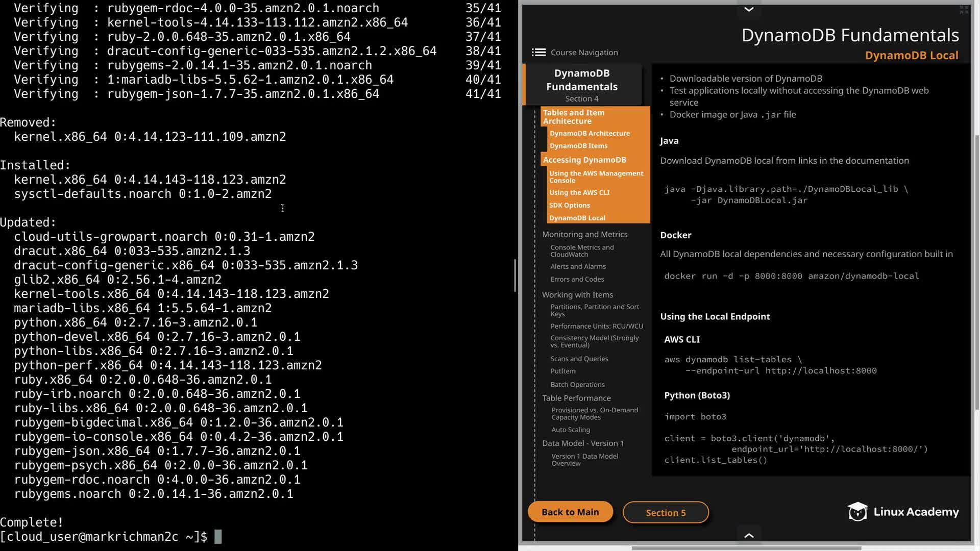Viewport: 980px width, 551px height.
Task: Click the fullscreen icon at top right
Action: (x=964, y=10)
